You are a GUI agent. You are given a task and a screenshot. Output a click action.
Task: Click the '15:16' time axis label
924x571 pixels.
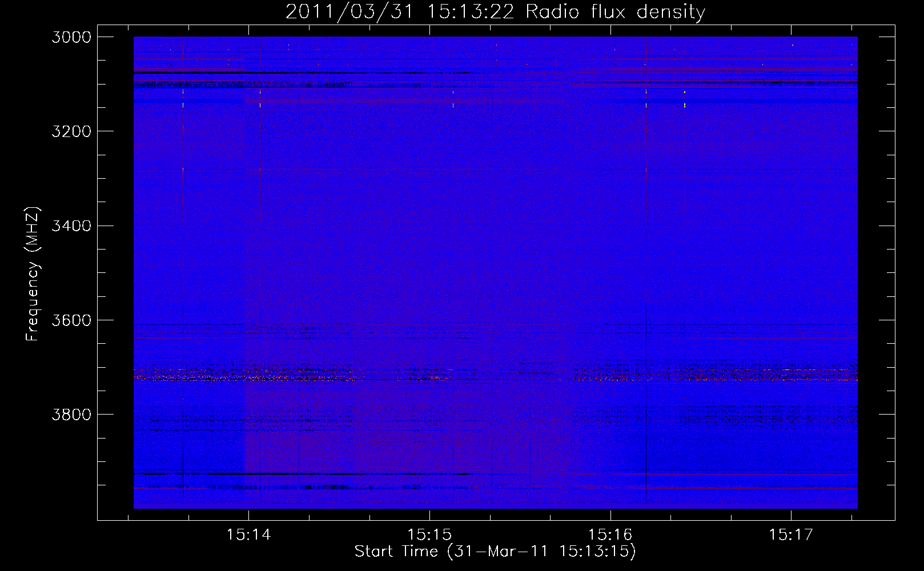[x=610, y=534]
